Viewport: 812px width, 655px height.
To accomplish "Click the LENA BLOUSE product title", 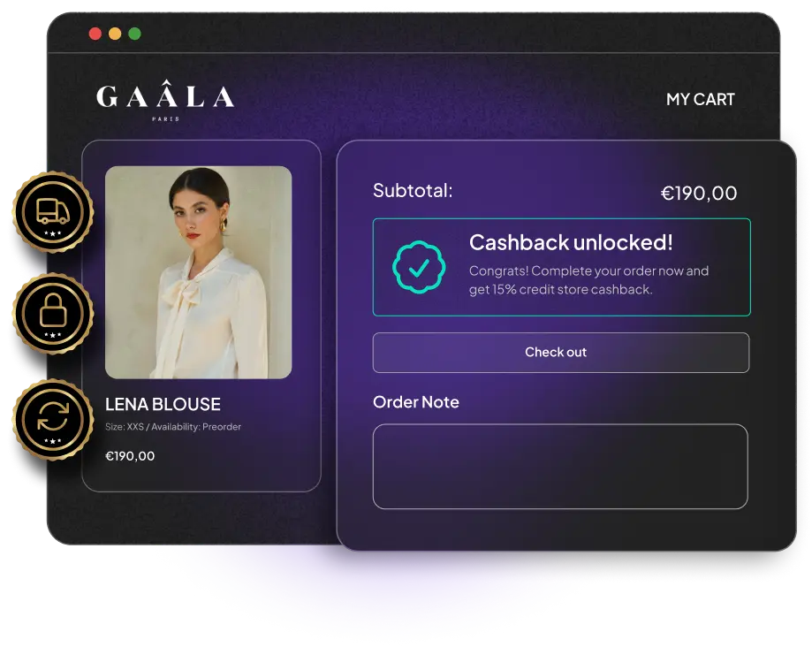I will click(x=163, y=404).
